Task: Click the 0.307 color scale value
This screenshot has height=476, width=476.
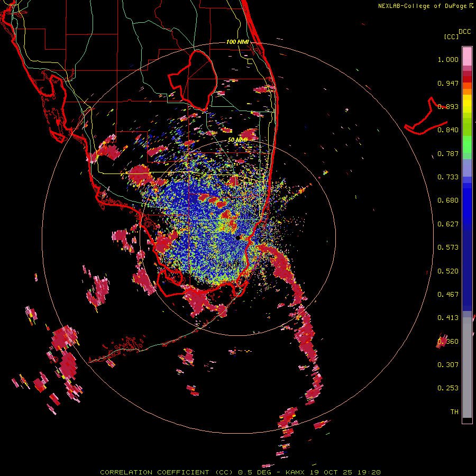Action: pyautogui.click(x=448, y=365)
